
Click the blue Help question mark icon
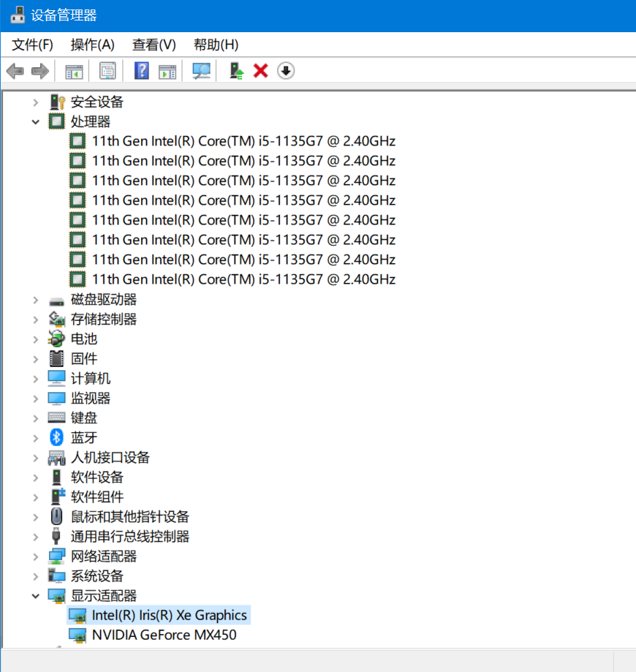141,71
